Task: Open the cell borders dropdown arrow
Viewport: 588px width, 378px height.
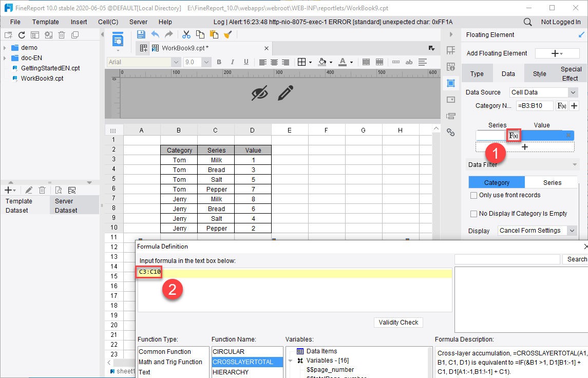Action: (311, 62)
